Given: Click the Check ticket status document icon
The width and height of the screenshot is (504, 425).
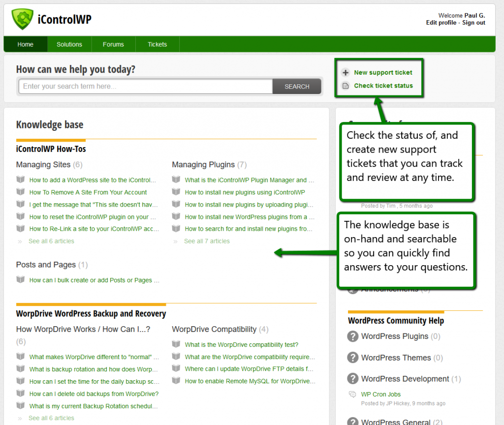Looking at the screenshot, I should [x=346, y=86].
